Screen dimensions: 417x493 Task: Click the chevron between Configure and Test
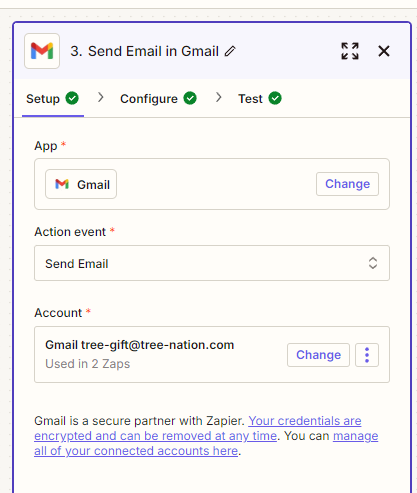pos(219,97)
